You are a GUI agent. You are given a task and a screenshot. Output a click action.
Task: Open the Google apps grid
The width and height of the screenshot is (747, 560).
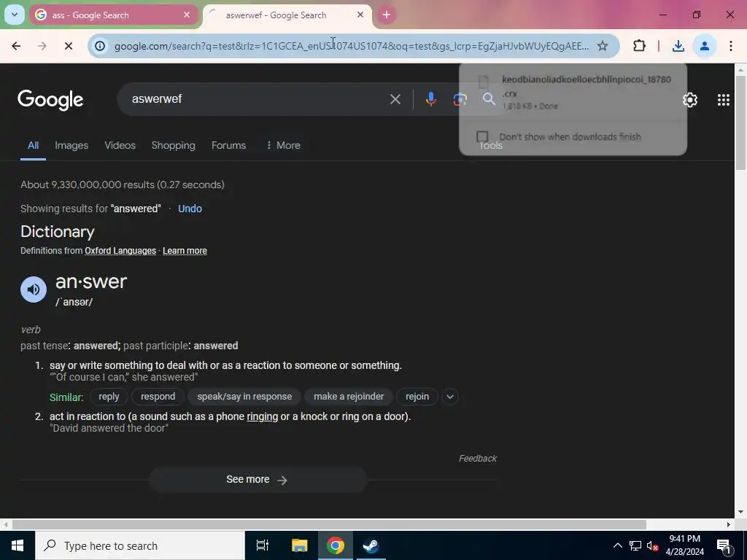tap(723, 100)
